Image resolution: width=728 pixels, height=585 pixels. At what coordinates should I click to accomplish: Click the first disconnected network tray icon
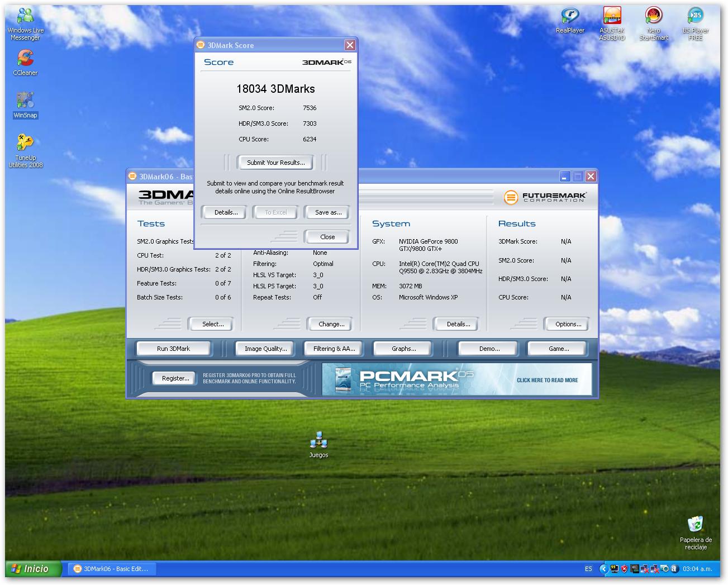click(645, 569)
